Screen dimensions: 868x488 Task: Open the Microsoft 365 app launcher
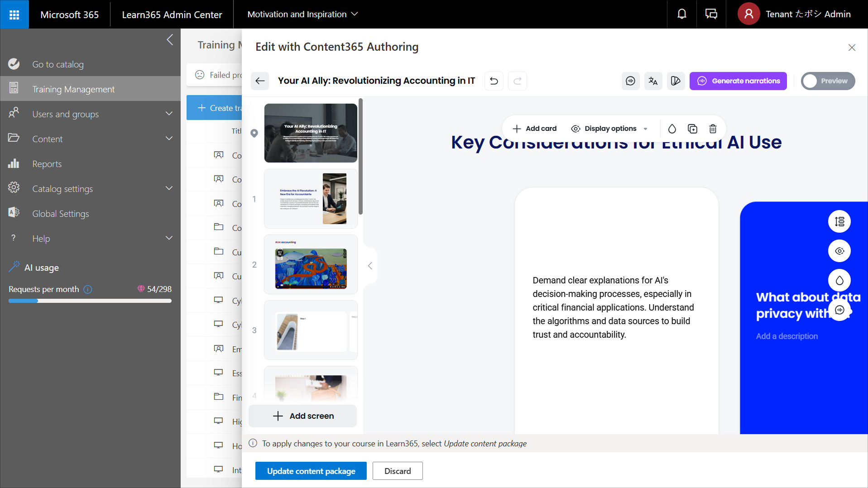pos(14,14)
